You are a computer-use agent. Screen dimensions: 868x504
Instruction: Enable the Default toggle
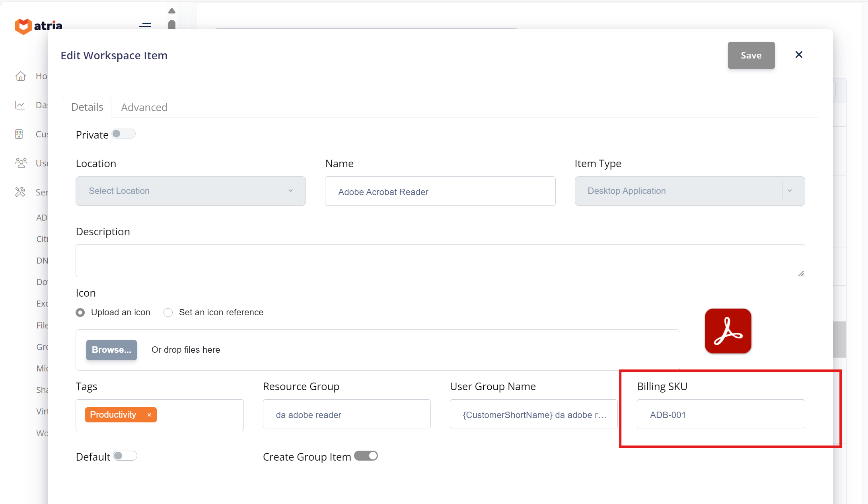click(x=125, y=456)
